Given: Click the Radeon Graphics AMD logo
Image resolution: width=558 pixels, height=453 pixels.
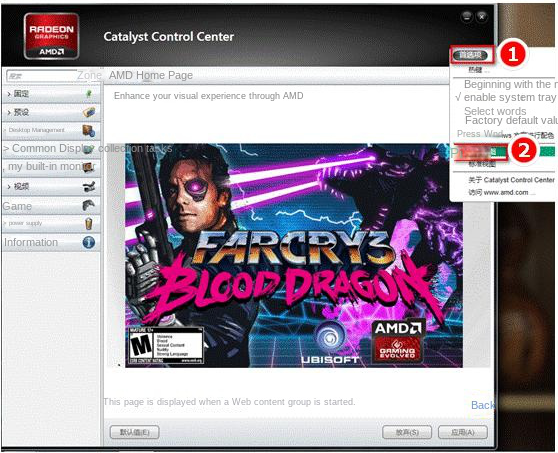Looking at the screenshot, I should 51,36.
